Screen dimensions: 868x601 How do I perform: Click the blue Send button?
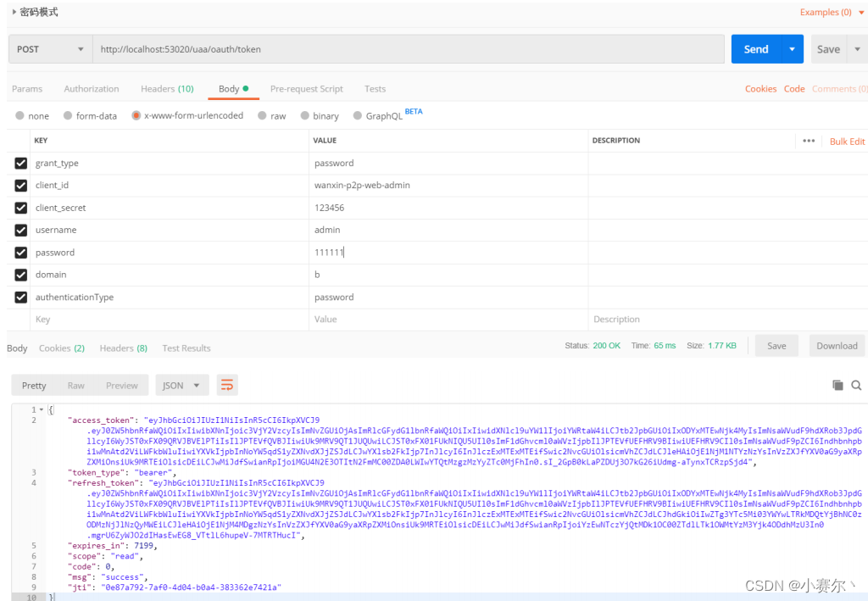point(756,49)
